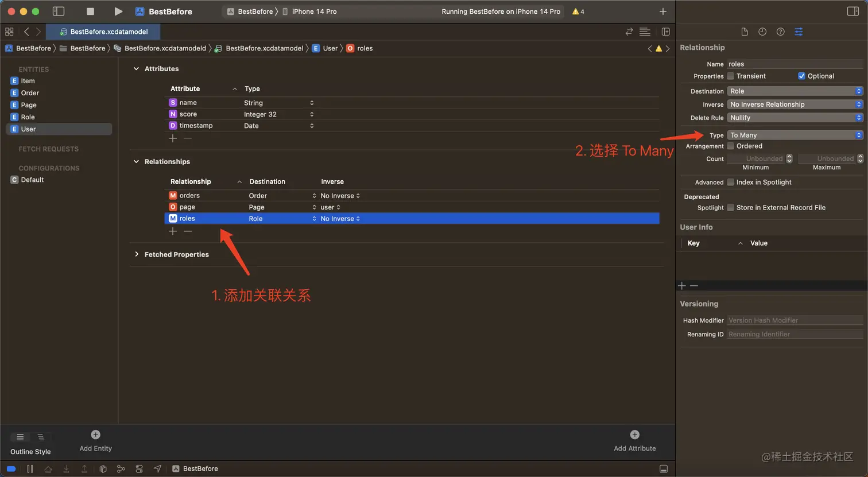Image resolution: width=868 pixels, height=477 pixels.
Task: Toggle the Transient checkbox
Action: point(731,76)
